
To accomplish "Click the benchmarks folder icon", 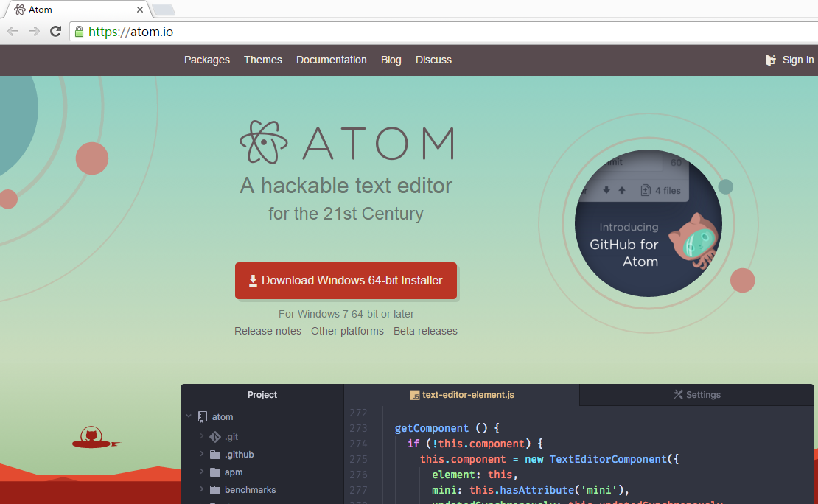I will pyautogui.click(x=215, y=490).
